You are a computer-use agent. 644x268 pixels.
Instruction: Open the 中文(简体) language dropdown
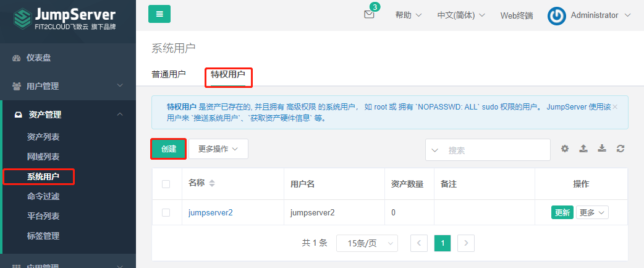tap(461, 15)
